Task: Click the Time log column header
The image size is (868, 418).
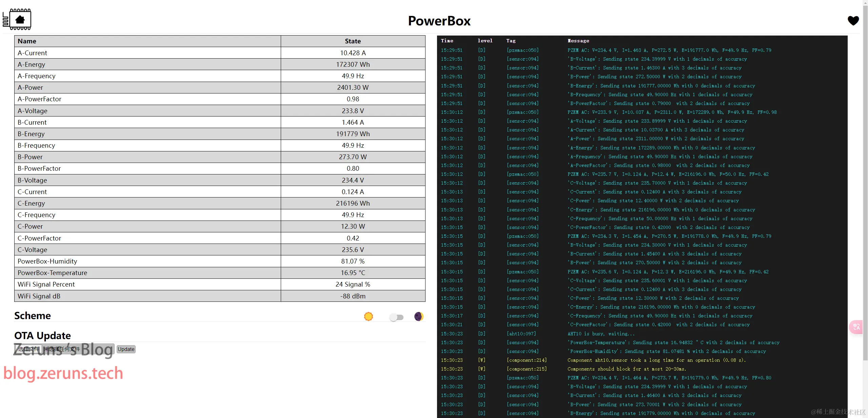Action: click(447, 41)
